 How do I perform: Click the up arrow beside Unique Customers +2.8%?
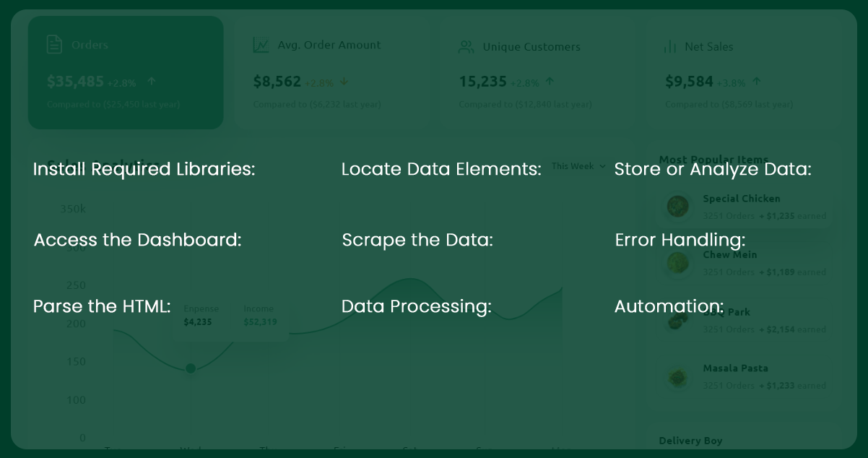(550, 82)
